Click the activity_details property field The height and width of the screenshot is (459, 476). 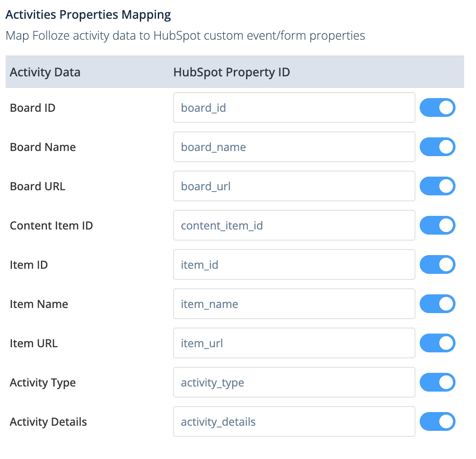pos(294,422)
